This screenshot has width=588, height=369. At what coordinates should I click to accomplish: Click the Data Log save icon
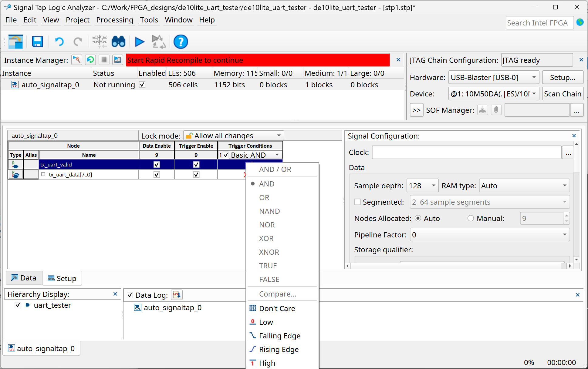[x=177, y=295]
